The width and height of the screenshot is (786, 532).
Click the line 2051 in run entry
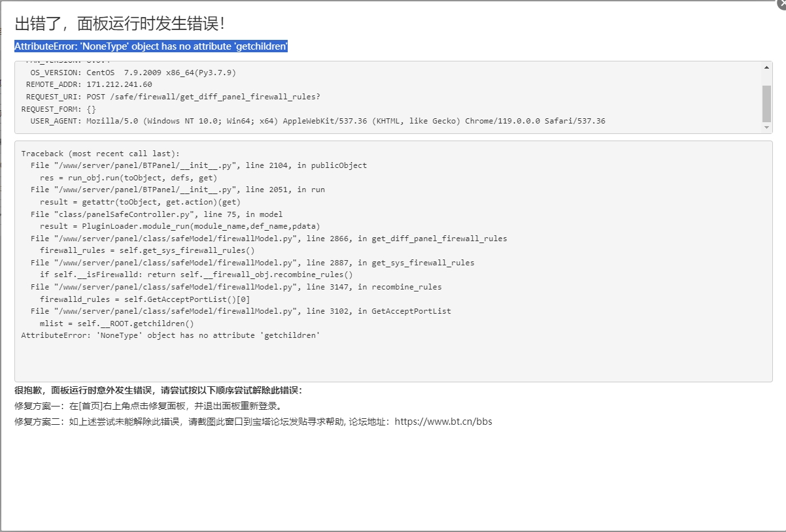177,190
